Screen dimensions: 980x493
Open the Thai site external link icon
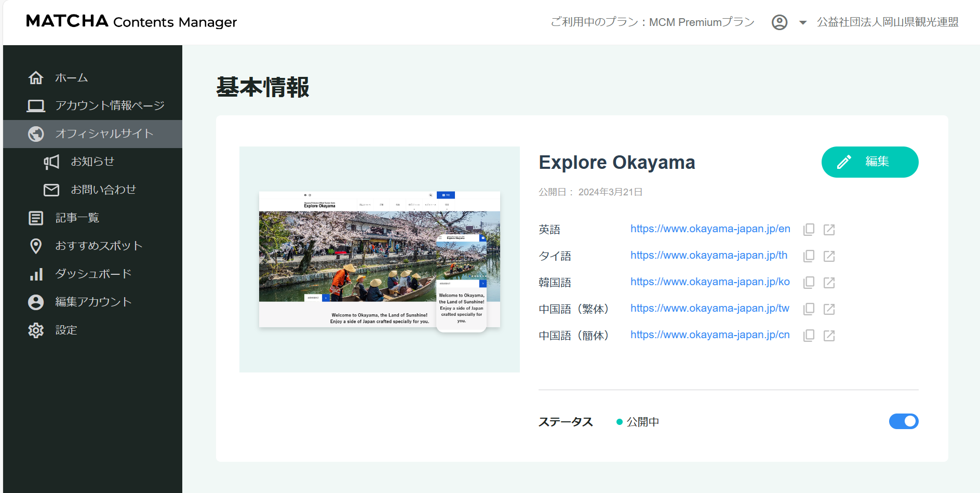click(x=829, y=256)
